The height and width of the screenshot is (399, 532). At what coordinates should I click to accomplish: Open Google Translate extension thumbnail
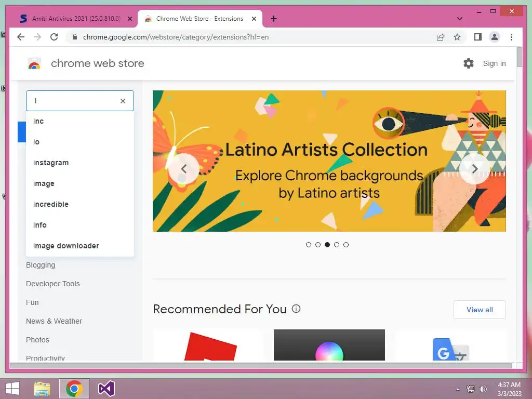tap(450, 345)
